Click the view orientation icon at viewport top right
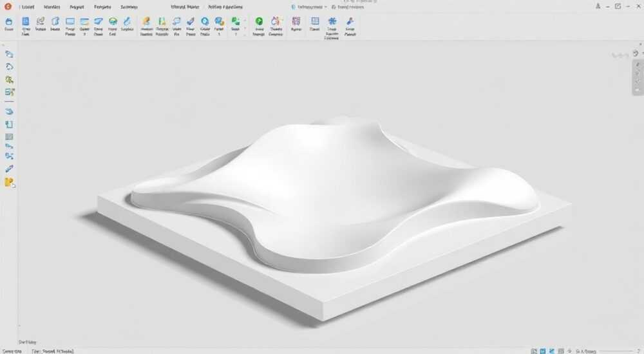Screen dimensions: 644x354 636,53
